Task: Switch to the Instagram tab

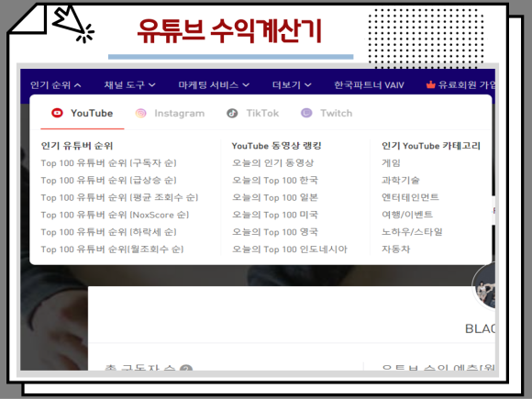Action: 170,114
